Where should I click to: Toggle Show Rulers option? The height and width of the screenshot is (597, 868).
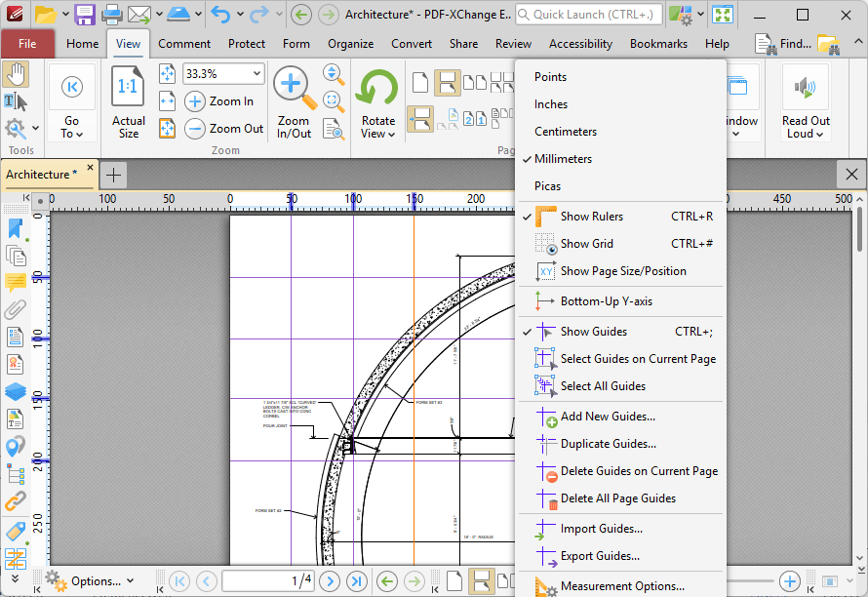(x=621, y=217)
